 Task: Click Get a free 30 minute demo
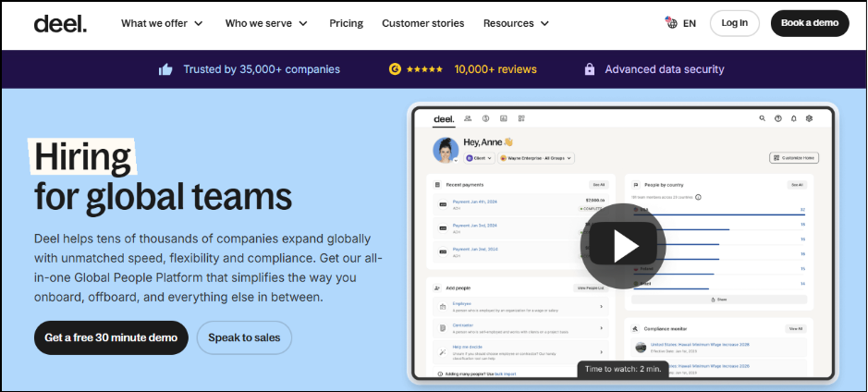coord(111,337)
